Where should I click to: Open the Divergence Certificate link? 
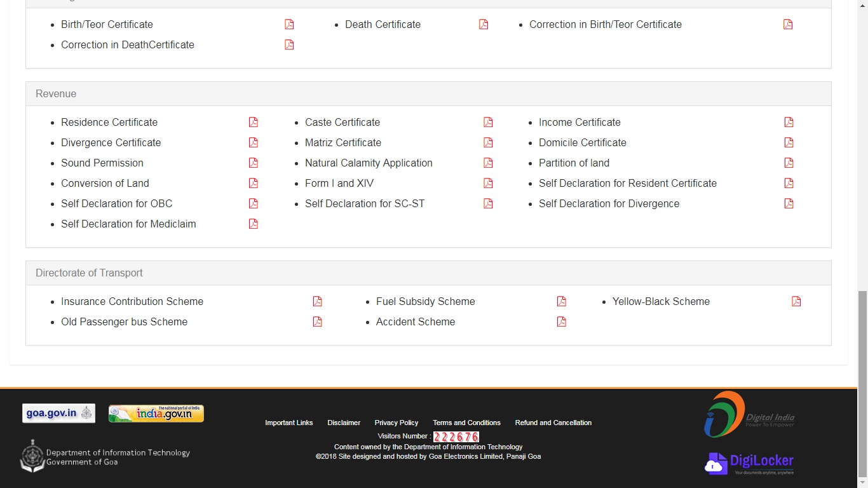click(111, 142)
